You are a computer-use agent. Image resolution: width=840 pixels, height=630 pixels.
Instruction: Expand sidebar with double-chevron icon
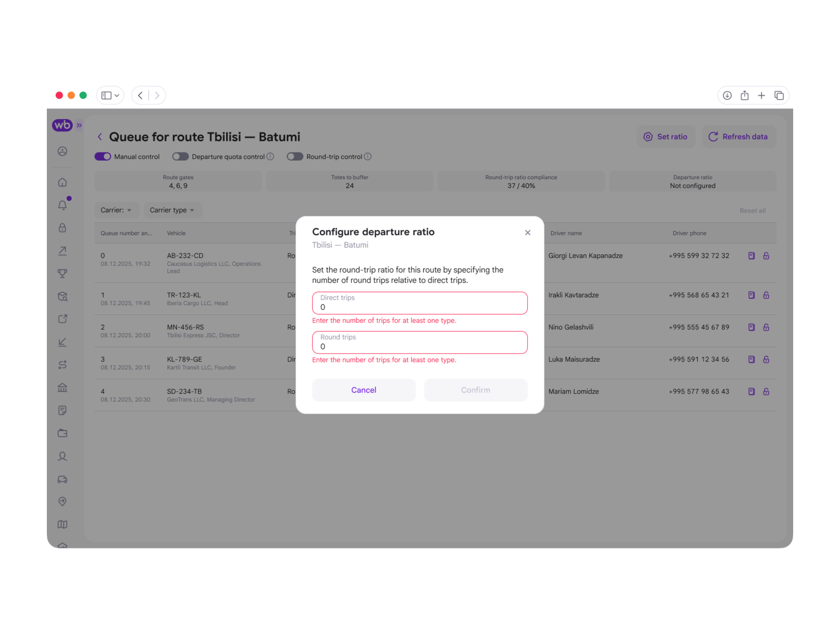pyautogui.click(x=79, y=125)
